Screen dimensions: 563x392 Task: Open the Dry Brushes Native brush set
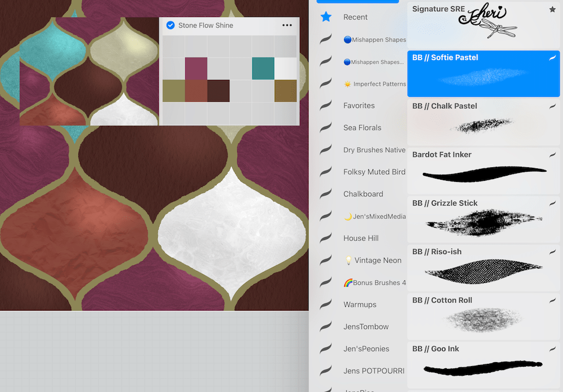tap(374, 150)
